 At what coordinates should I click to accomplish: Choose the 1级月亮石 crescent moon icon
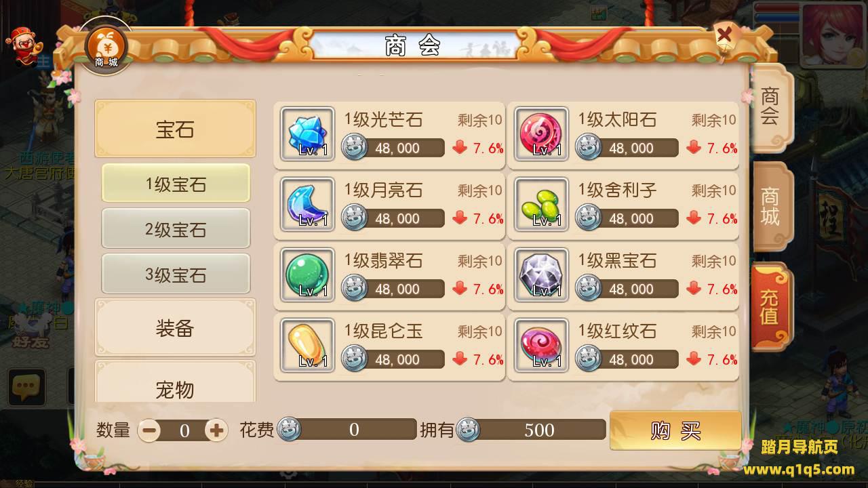tap(307, 204)
